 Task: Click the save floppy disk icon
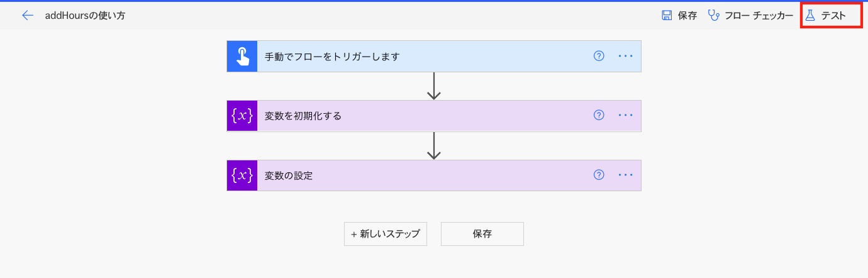click(667, 16)
